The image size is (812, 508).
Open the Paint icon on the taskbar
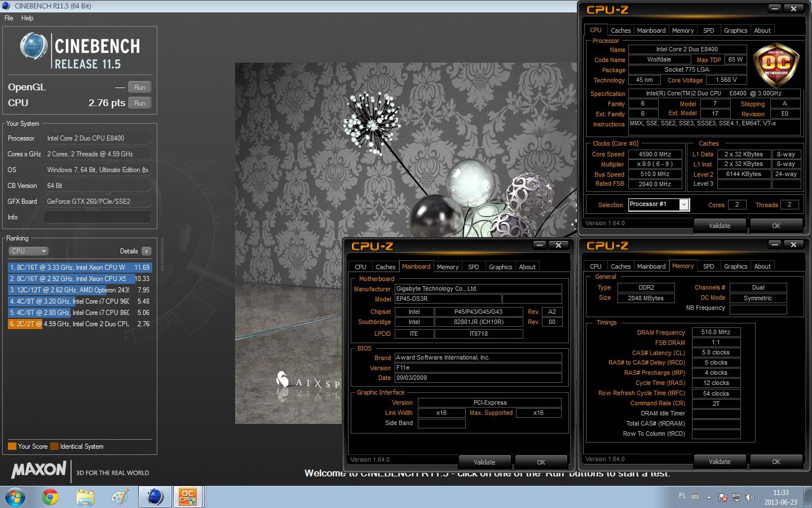point(120,497)
